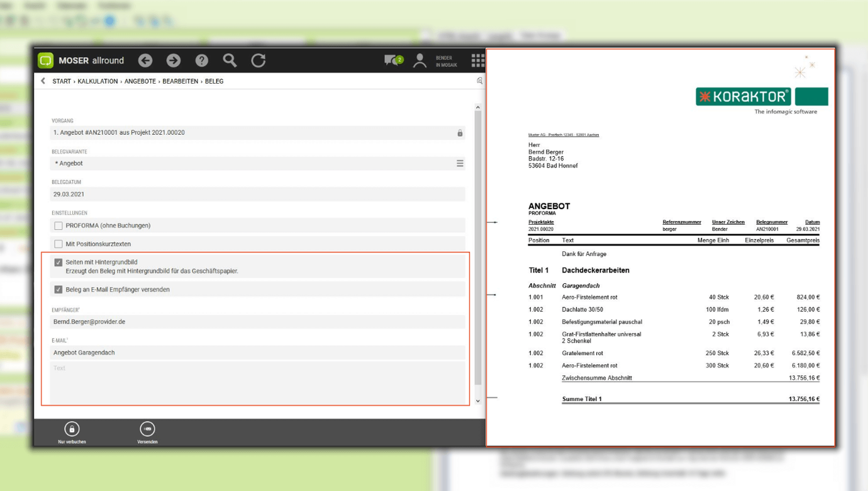The width and height of the screenshot is (868, 491).
Task: Toggle Beleg an E-Mail Empfänger versenden
Action: (58, 290)
